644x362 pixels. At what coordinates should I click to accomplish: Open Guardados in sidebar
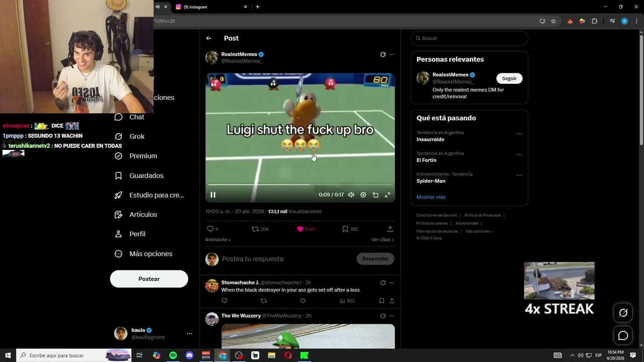pyautogui.click(x=139, y=175)
